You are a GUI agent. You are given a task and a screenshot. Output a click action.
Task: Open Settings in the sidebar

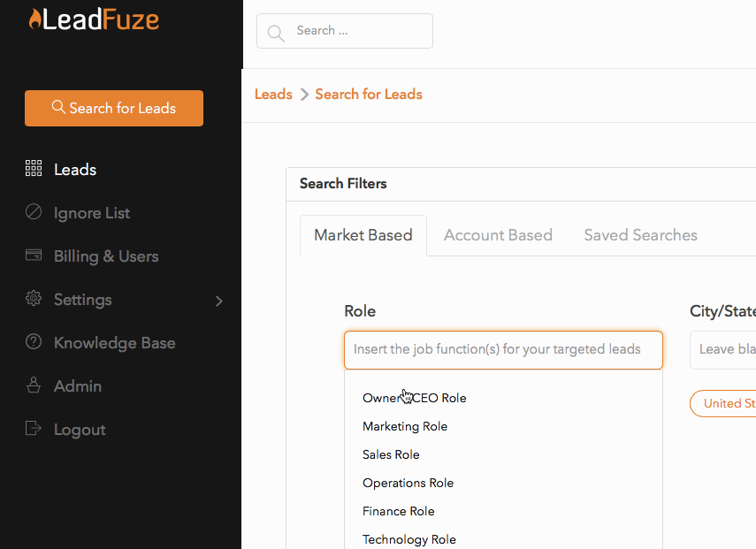pyautogui.click(x=82, y=300)
